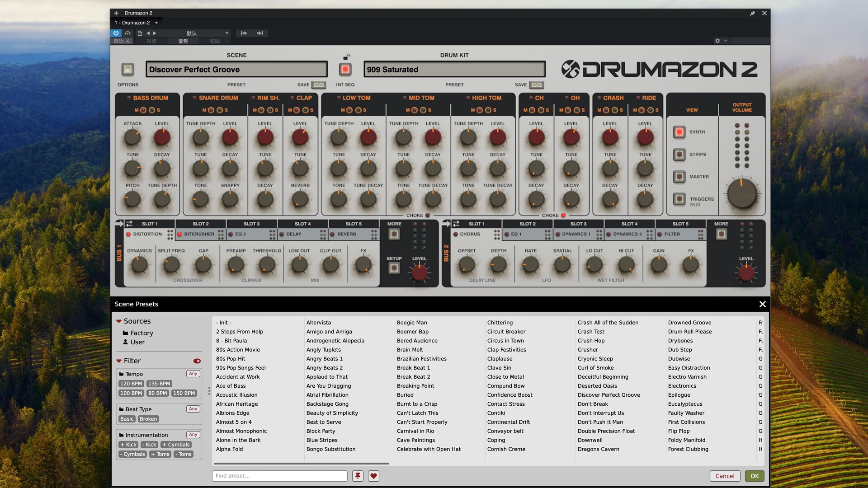
Task: Click the arrow-in-to-bar icon in host toolbar
Action: (x=260, y=33)
